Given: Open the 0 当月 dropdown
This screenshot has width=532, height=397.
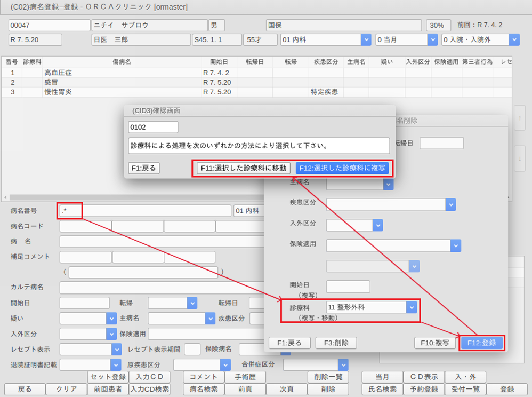Looking at the screenshot, I should coord(432,39).
